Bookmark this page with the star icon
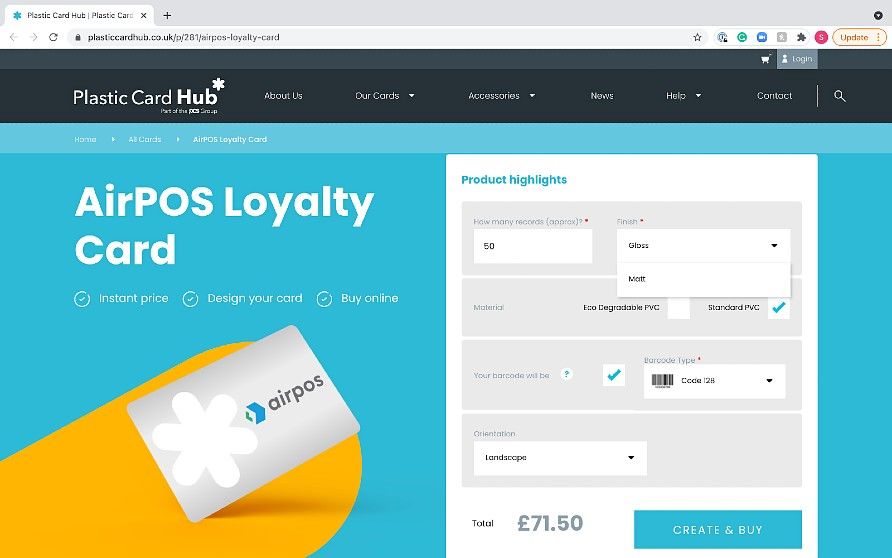The width and height of the screenshot is (892, 558). click(x=697, y=38)
